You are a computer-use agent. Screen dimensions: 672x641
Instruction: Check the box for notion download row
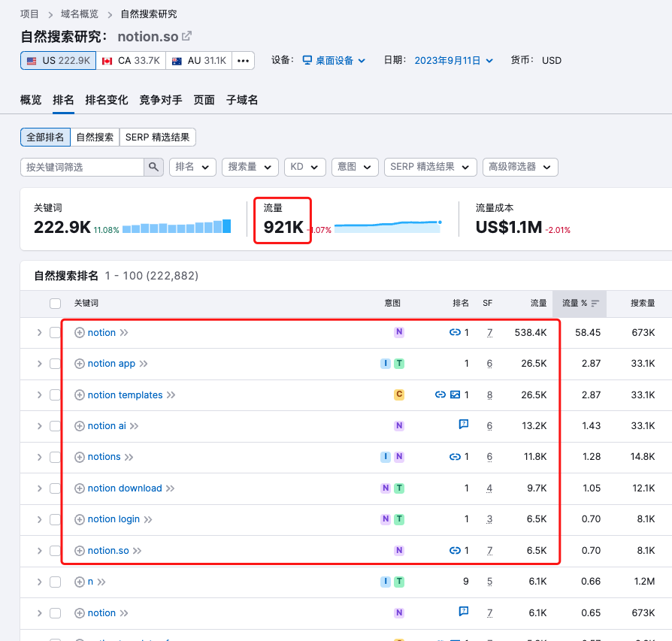(55, 488)
